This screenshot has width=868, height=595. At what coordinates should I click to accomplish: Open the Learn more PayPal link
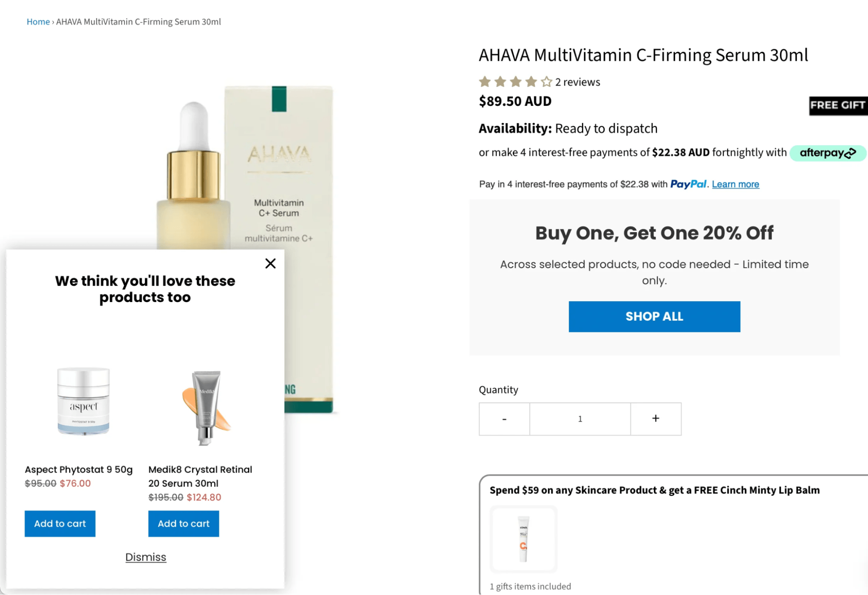(735, 184)
